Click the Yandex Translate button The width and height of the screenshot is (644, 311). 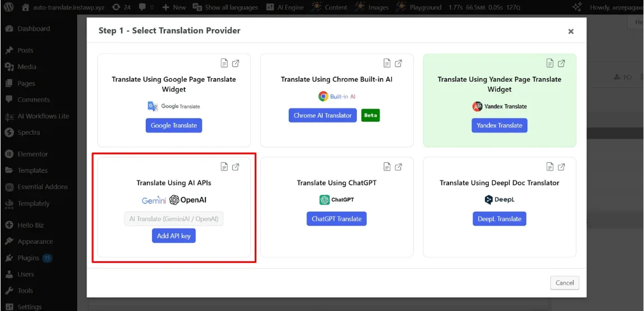click(x=499, y=125)
